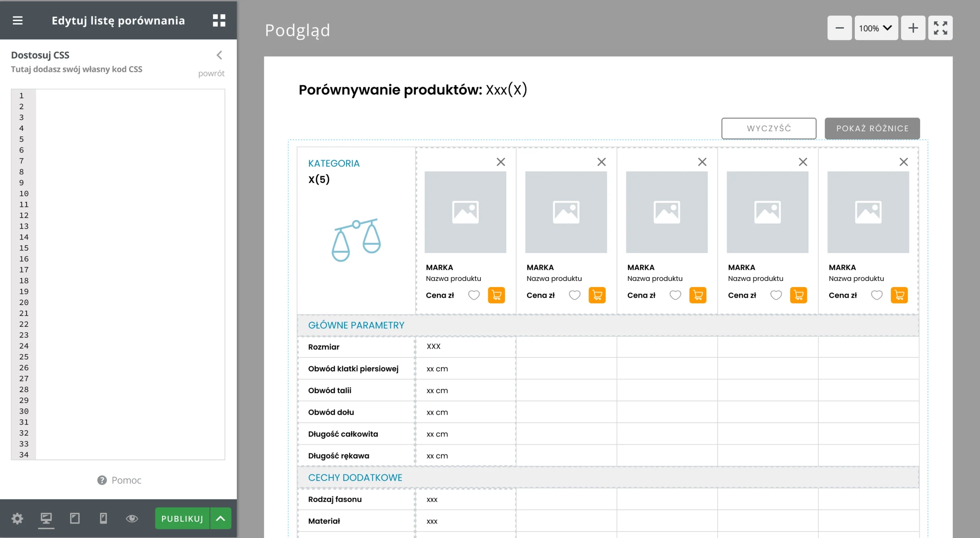980x538 pixels.
Task: Click the widgets grid icon
Action: [x=219, y=20]
